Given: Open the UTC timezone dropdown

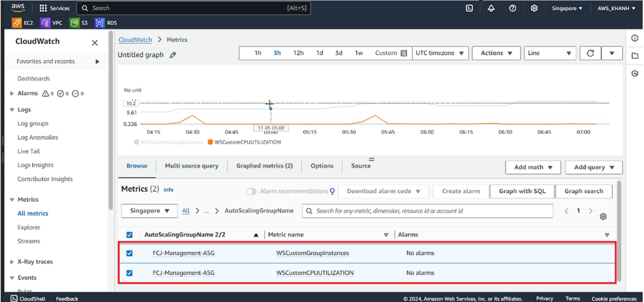Looking at the screenshot, I should (x=440, y=53).
